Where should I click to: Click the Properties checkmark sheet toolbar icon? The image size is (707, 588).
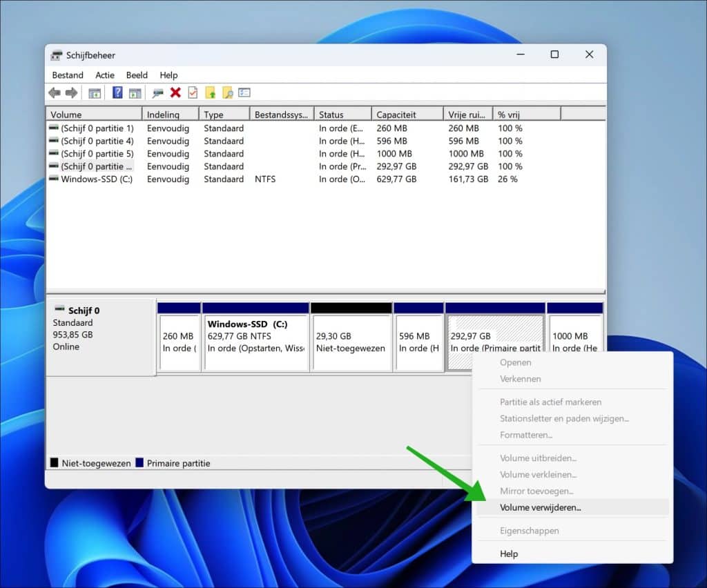coord(193,93)
